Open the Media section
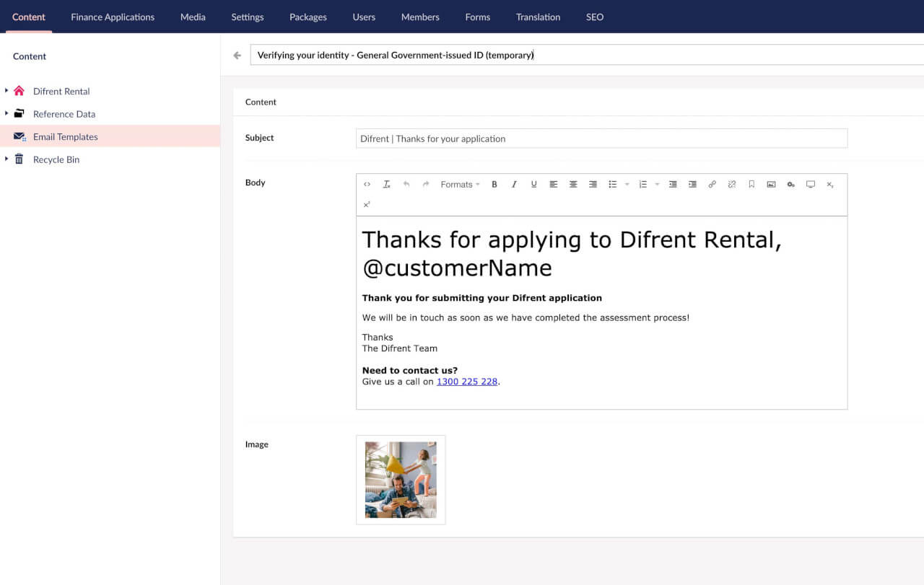This screenshot has height=585, width=924. click(193, 17)
